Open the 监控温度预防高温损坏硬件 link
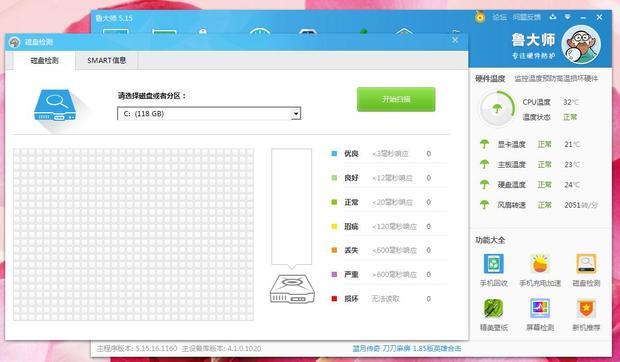The height and width of the screenshot is (362, 620). pos(556,79)
